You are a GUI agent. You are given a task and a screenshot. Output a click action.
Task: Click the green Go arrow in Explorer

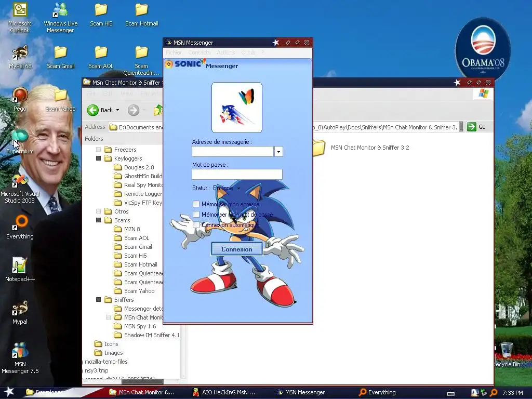click(x=472, y=127)
